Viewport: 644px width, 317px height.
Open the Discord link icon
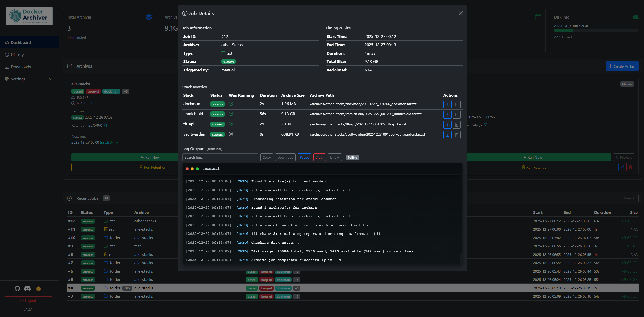tap(27, 288)
